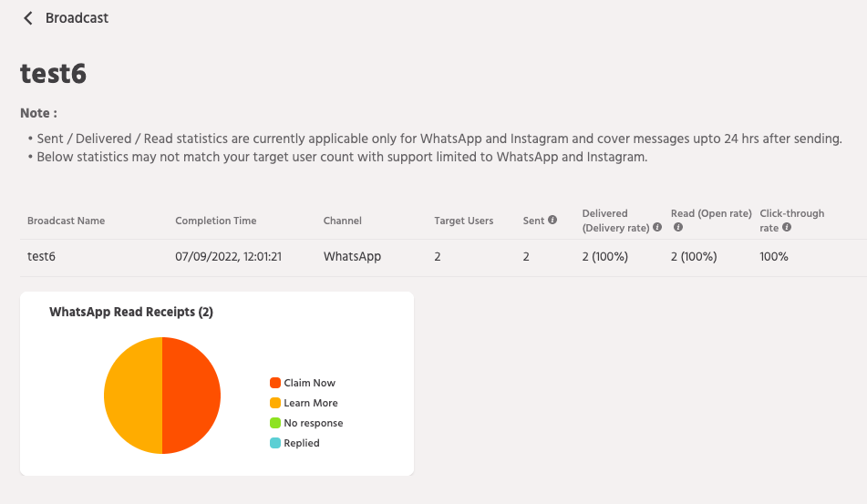The image size is (867, 504).
Task: Click the Broadcast breadcrumb link
Action: 77,18
